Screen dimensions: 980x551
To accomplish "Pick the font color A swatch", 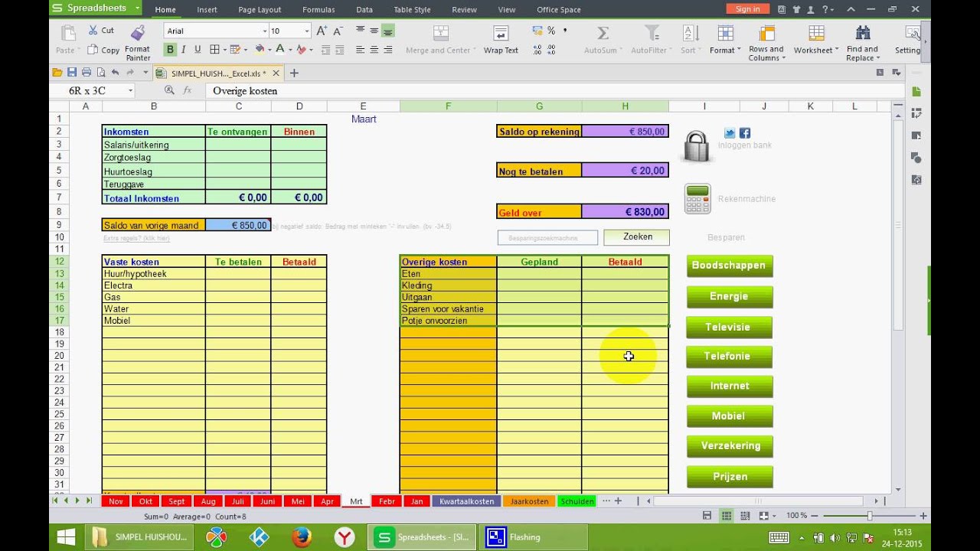I will [x=280, y=50].
